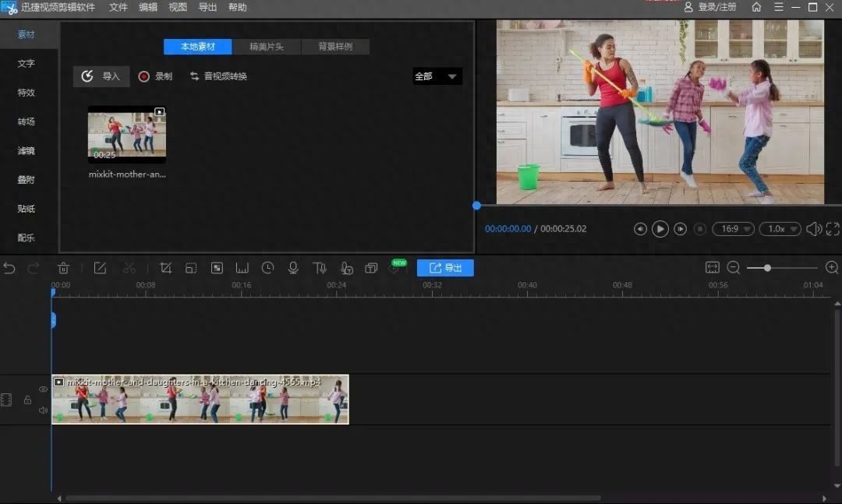This screenshot has height=504, width=842.
Task: Select 叠附 in the left sidebar
Action: [x=27, y=179]
